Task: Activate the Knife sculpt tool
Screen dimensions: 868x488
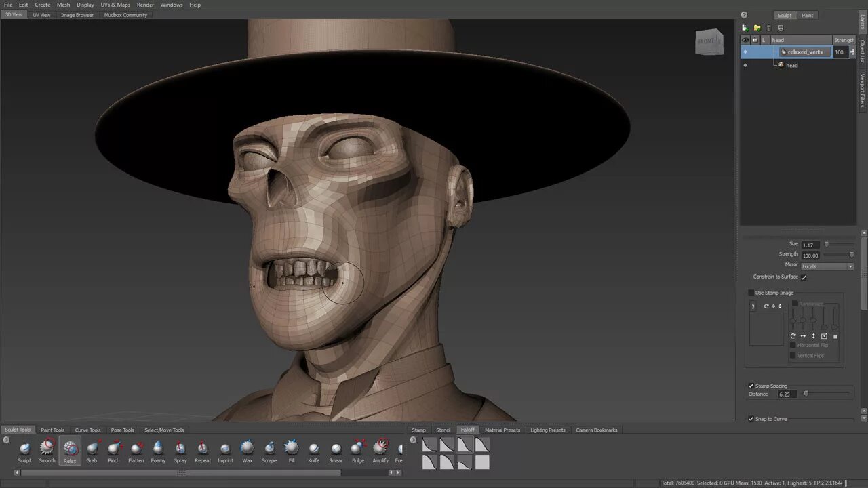Action: coord(314,449)
